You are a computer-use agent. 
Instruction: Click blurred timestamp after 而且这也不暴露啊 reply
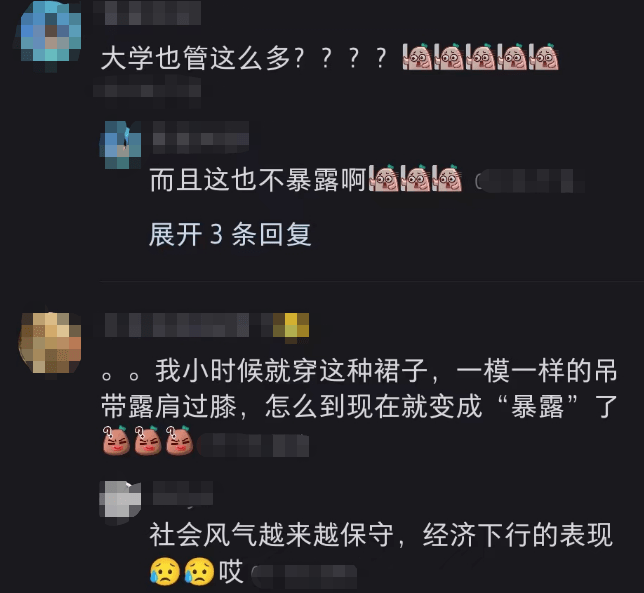[x=529, y=181]
